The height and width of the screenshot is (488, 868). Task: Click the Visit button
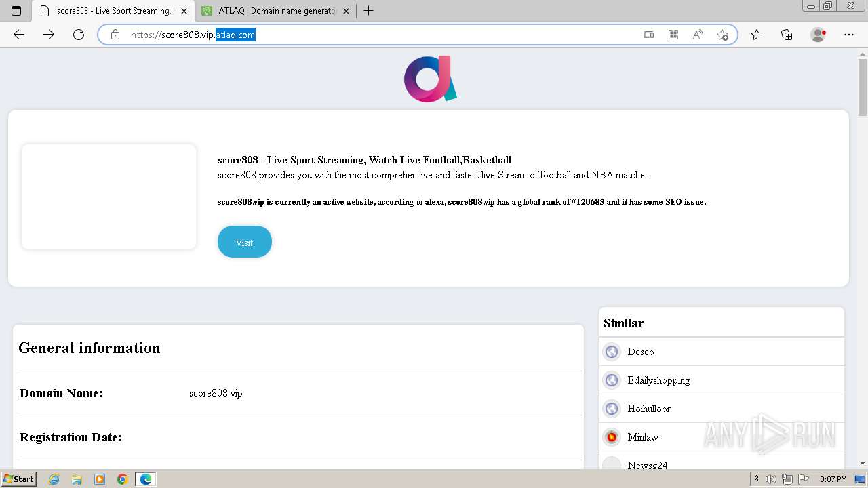click(x=244, y=242)
